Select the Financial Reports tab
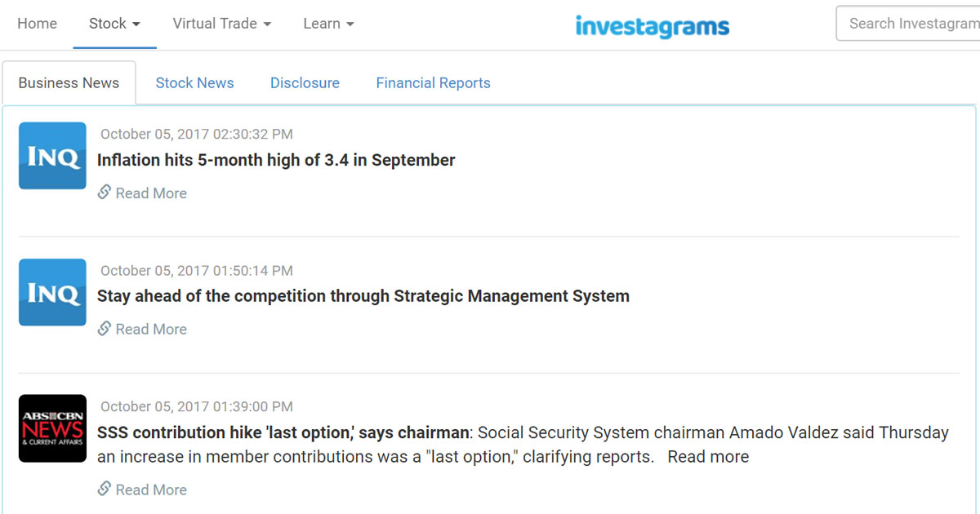This screenshot has height=514, width=980. 433,83
